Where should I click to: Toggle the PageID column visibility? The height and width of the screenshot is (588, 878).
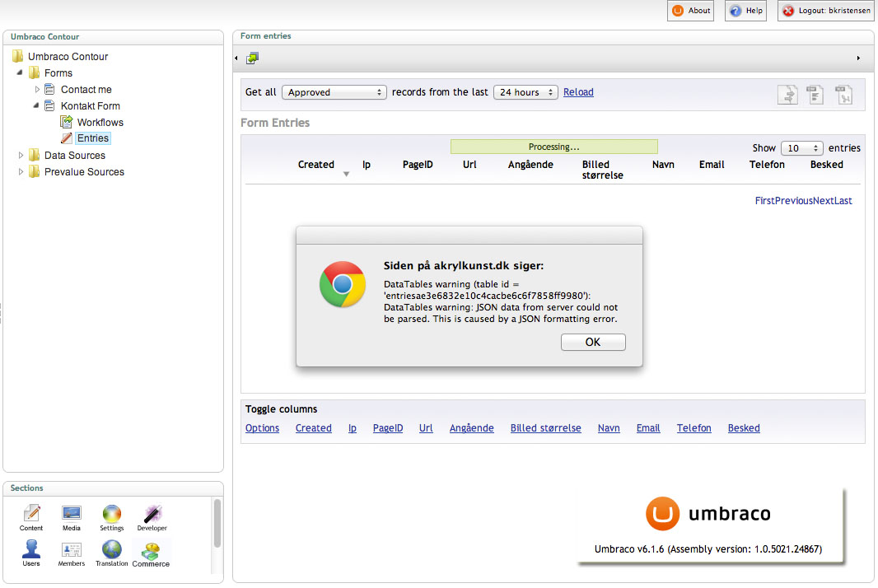click(x=388, y=428)
